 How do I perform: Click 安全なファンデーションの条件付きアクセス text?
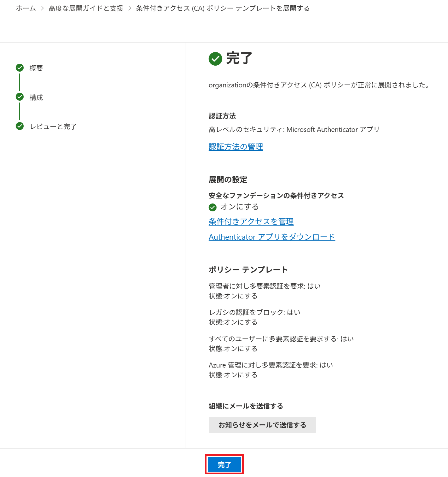[276, 196]
